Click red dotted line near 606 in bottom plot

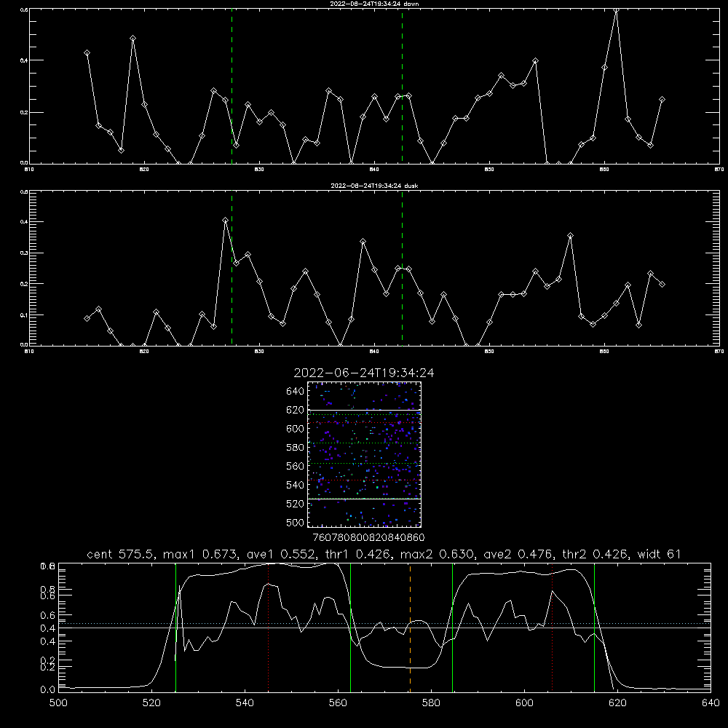(x=552, y=628)
